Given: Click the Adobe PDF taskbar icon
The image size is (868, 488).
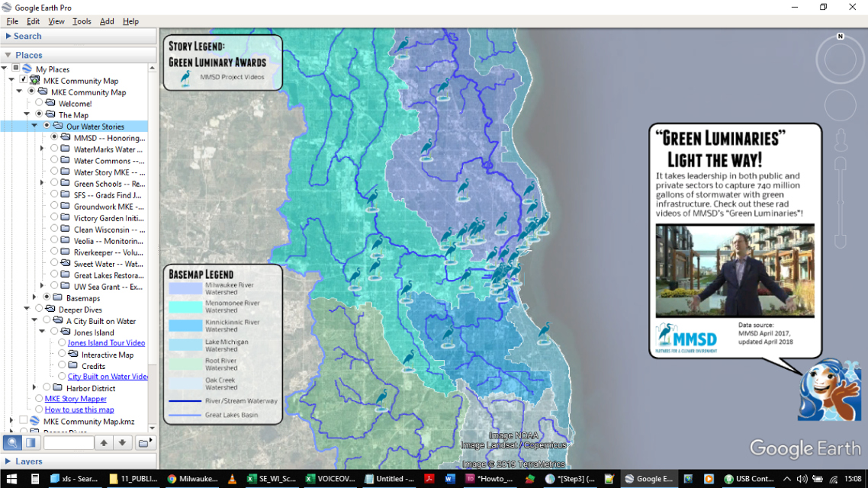Looking at the screenshot, I should tap(429, 479).
